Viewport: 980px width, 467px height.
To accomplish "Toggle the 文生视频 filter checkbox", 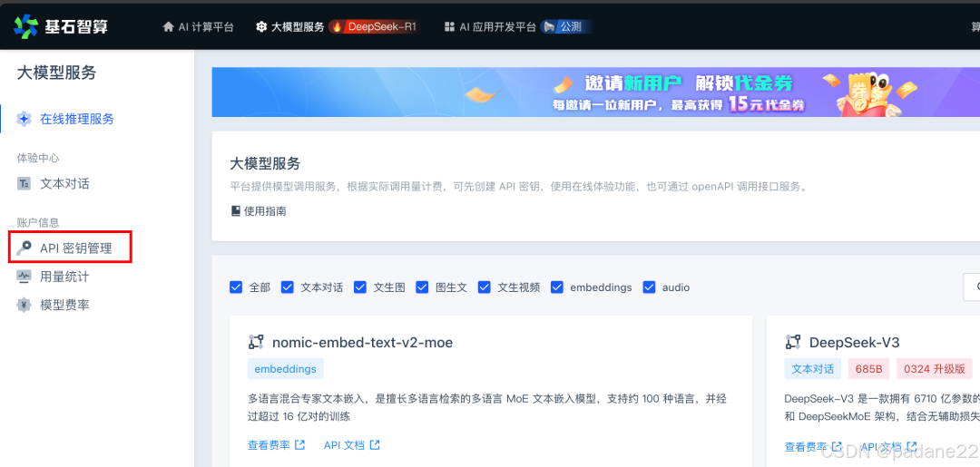I will point(485,287).
